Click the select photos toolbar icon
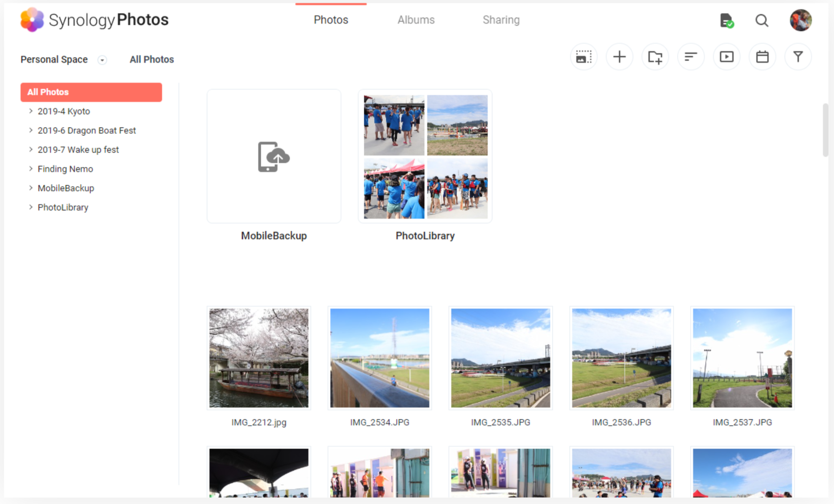834x504 pixels. [583, 57]
